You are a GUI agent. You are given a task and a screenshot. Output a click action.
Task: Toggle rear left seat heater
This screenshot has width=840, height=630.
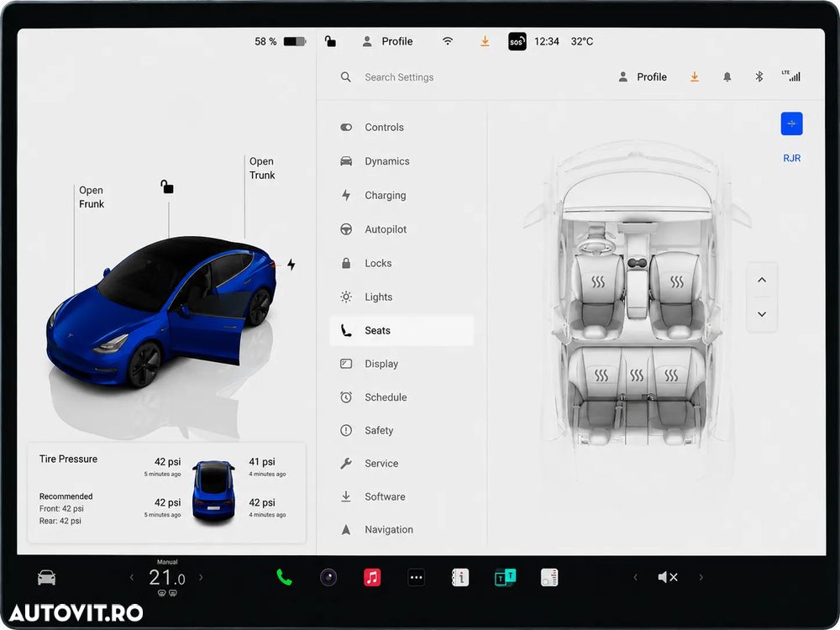pos(601,375)
